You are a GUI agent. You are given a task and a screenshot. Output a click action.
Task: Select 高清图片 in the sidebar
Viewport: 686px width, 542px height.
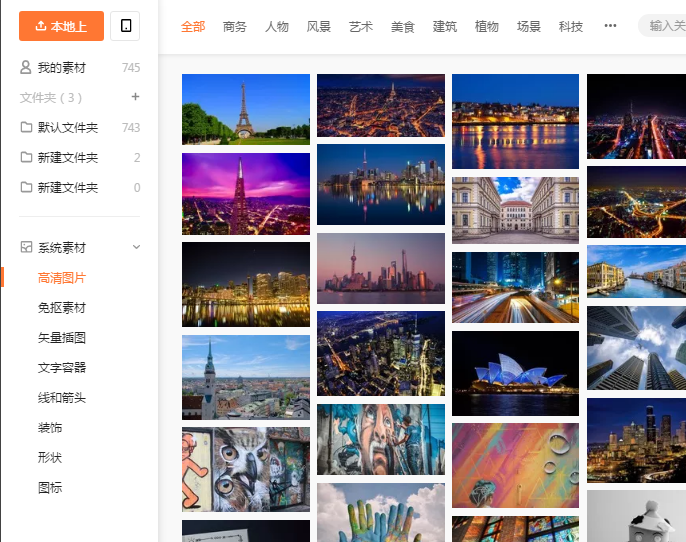(x=62, y=278)
